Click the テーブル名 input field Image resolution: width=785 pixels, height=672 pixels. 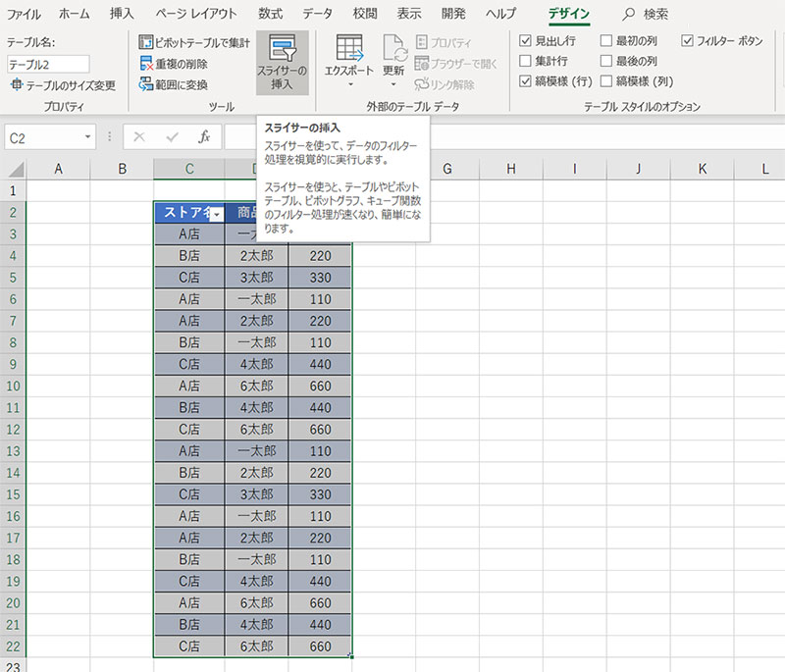pyautogui.click(x=48, y=64)
